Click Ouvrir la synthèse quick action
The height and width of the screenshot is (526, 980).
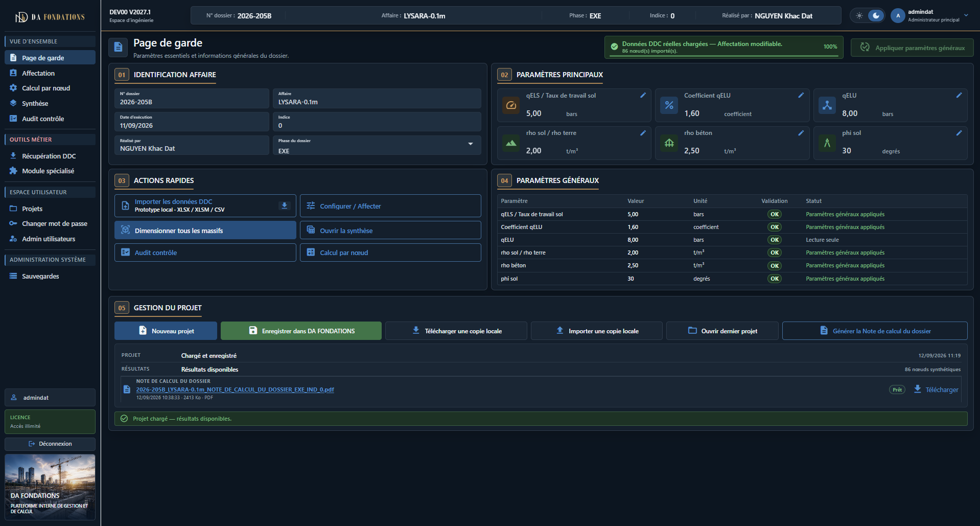[390, 230]
